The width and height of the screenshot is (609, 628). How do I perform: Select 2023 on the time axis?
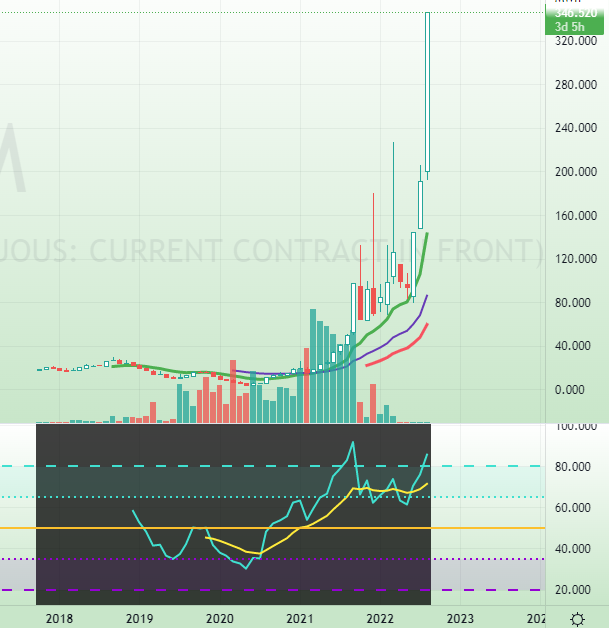click(460, 619)
